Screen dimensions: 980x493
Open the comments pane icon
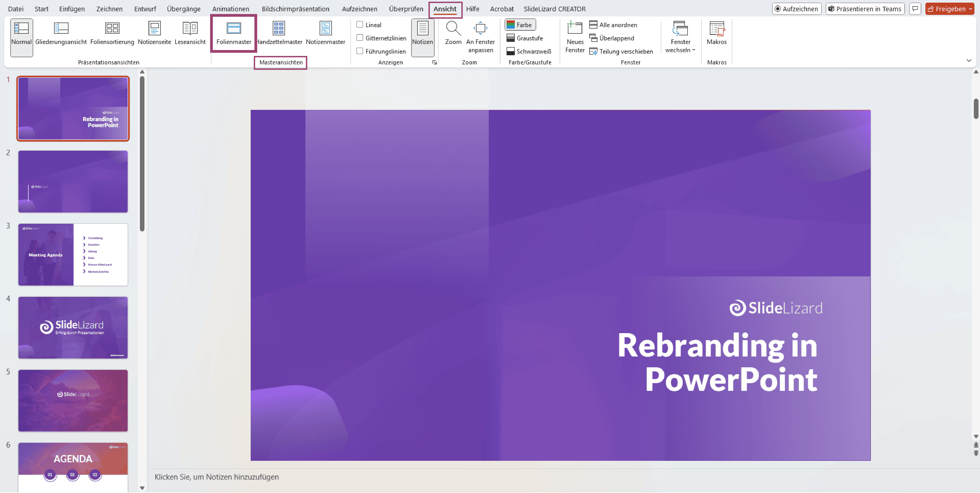915,9
